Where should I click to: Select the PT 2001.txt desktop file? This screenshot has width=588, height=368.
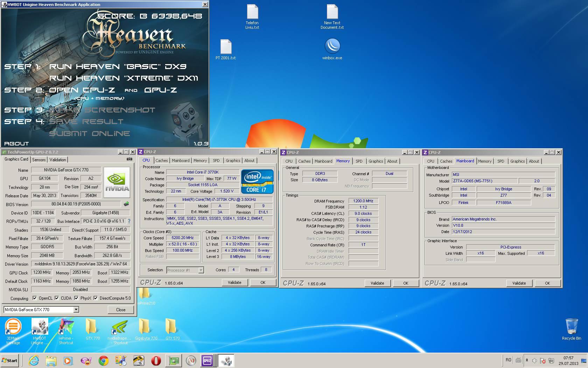click(226, 50)
